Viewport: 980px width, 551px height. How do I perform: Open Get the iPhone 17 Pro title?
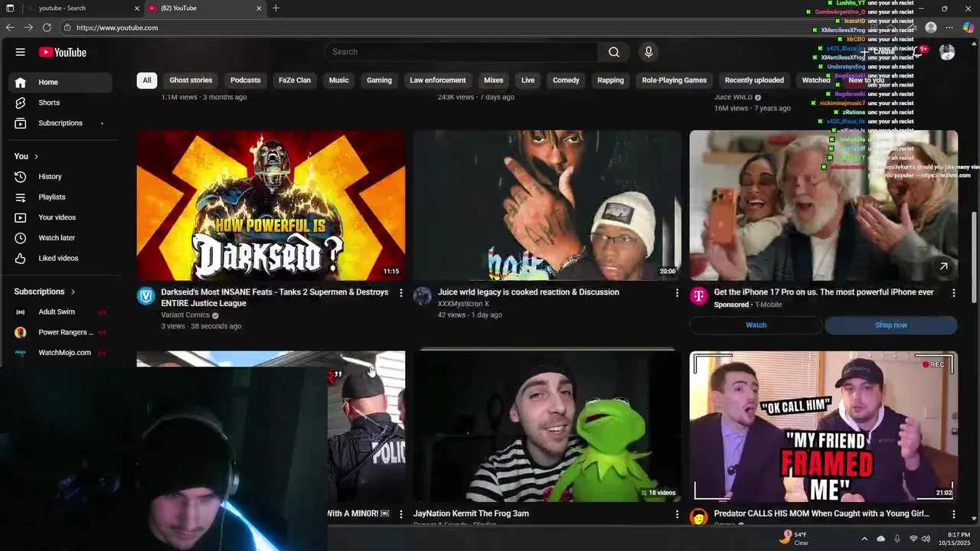824,292
